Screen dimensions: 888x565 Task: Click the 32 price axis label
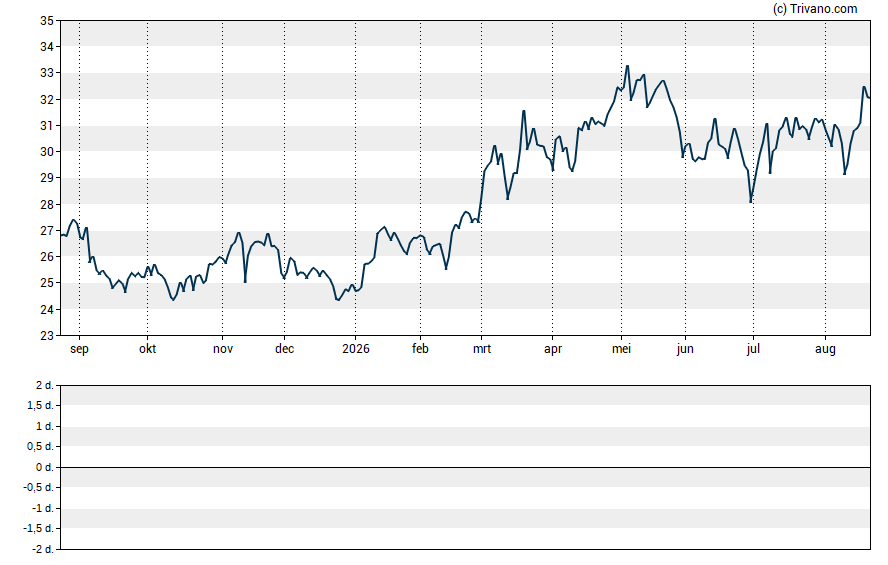46,100
